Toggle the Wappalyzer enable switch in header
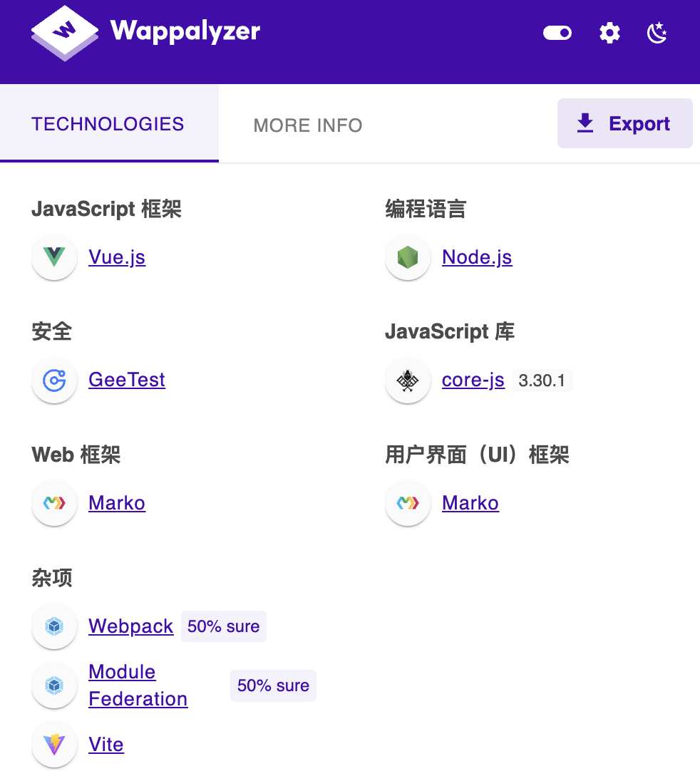 (557, 33)
